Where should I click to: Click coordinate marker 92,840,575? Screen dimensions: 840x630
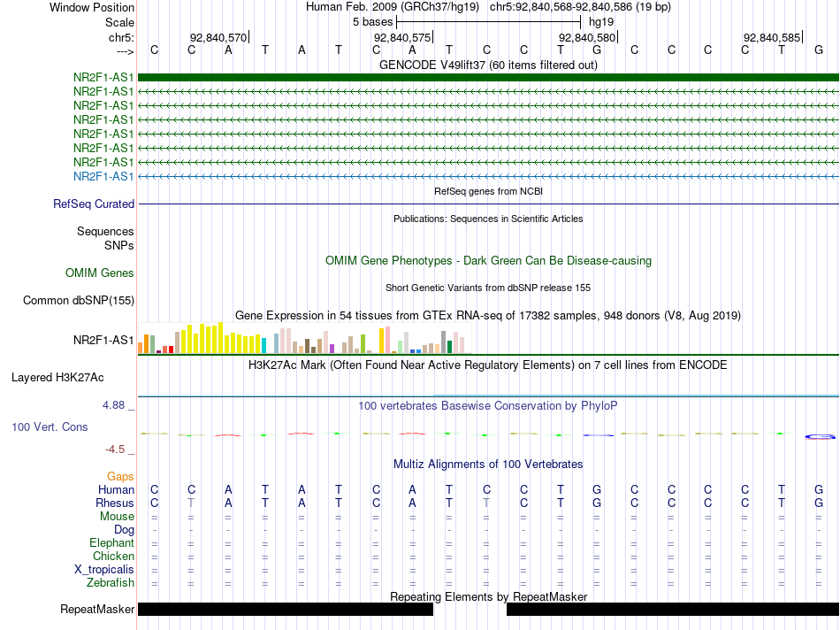402,37
